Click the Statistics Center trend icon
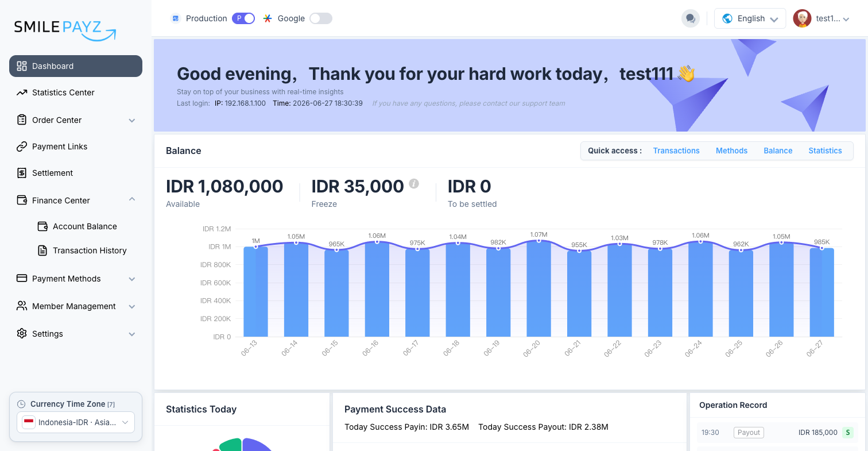 22,92
